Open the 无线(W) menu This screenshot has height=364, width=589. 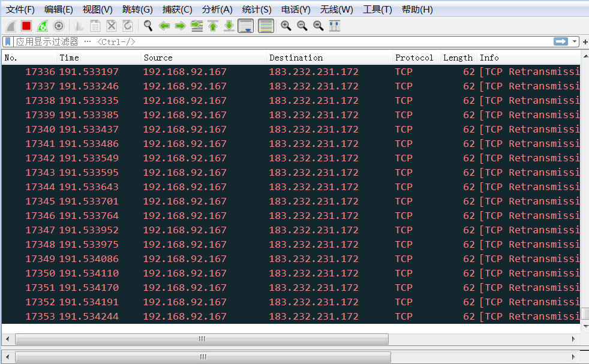[x=336, y=10]
